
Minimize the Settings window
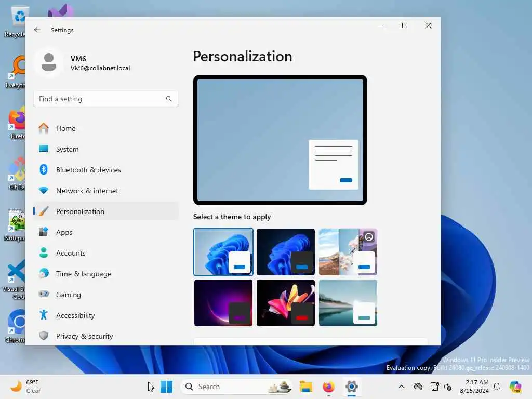click(381, 25)
